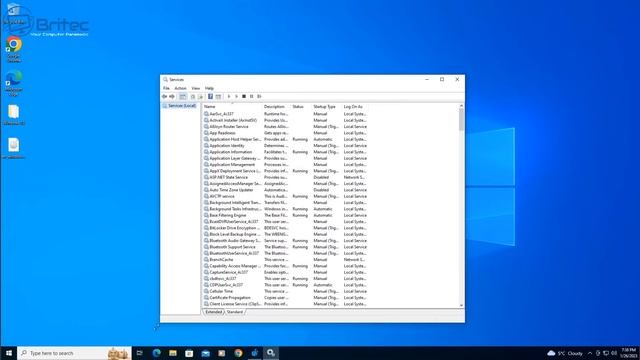Click the services list scroll-up arrow
This screenshot has width=640, height=360.
pos(461,106)
